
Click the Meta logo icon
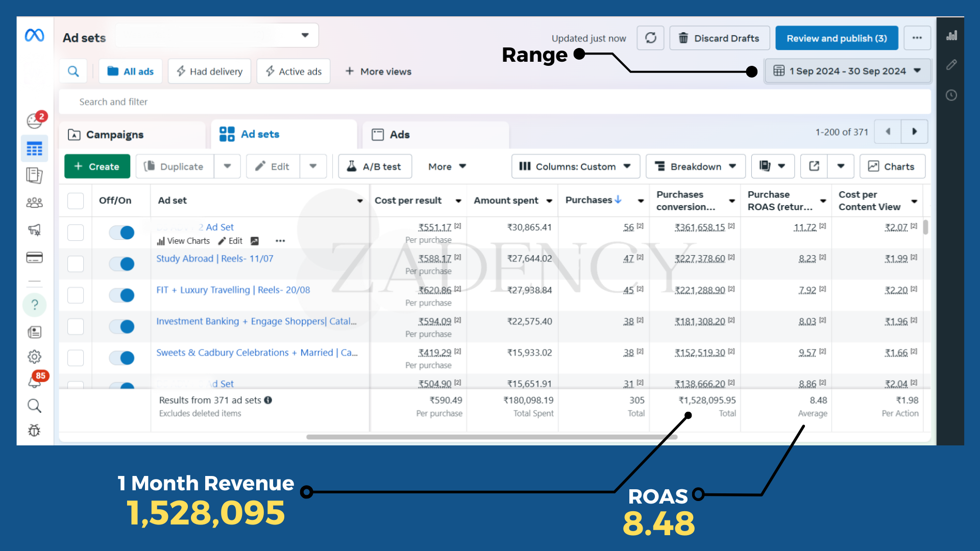coord(34,35)
